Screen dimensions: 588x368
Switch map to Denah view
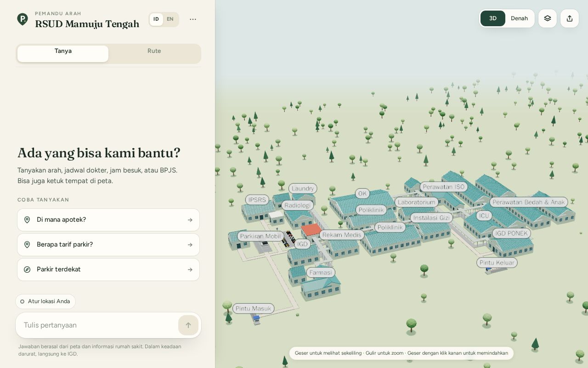[x=519, y=18]
